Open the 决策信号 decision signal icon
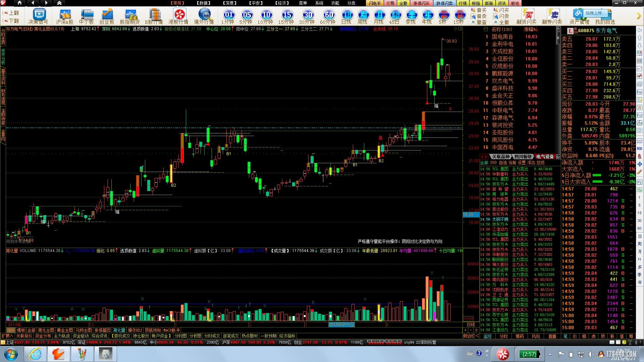This screenshot has height=362, width=644. pyautogui.click(x=38, y=16)
